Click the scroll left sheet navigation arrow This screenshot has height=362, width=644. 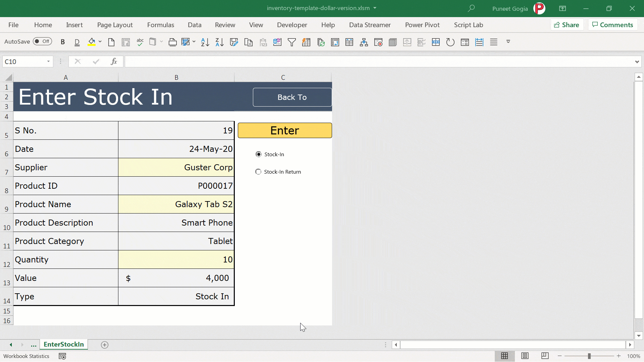point(11,344)
